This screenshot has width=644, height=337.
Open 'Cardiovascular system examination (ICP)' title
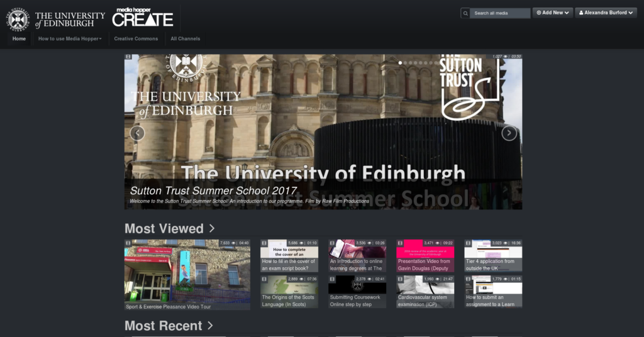pyautogui.click(x=422, y=301)
